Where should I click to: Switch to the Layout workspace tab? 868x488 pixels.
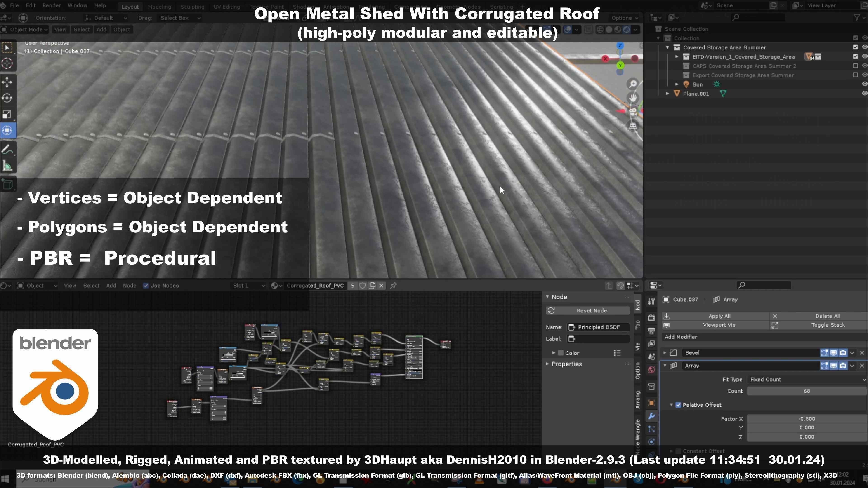click(130, 7)
